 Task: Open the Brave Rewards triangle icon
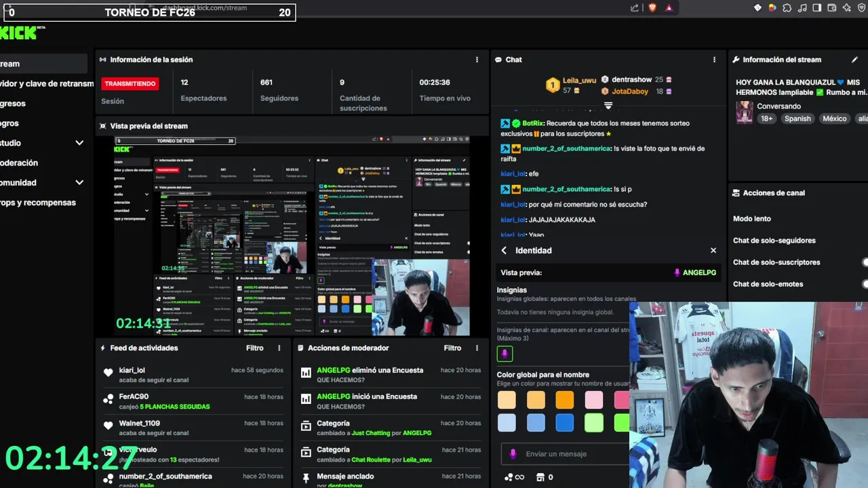click(x=669, y=7)
